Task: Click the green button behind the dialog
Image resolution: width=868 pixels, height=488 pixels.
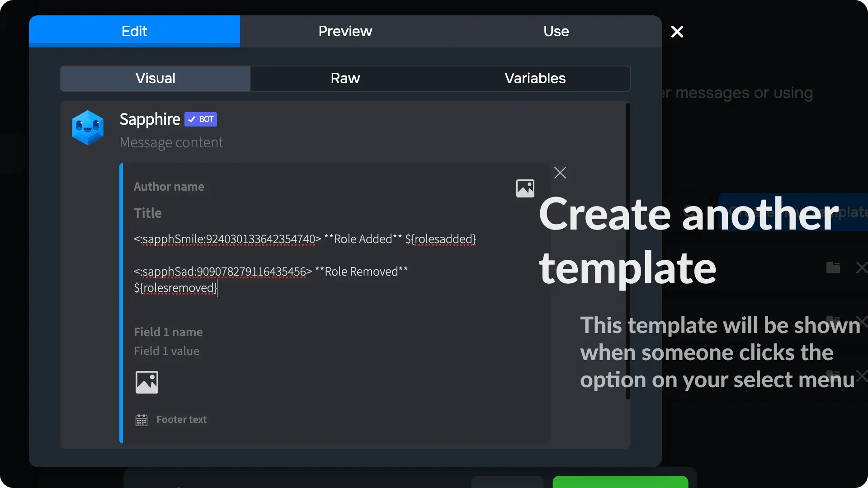Action: point(620,482)
